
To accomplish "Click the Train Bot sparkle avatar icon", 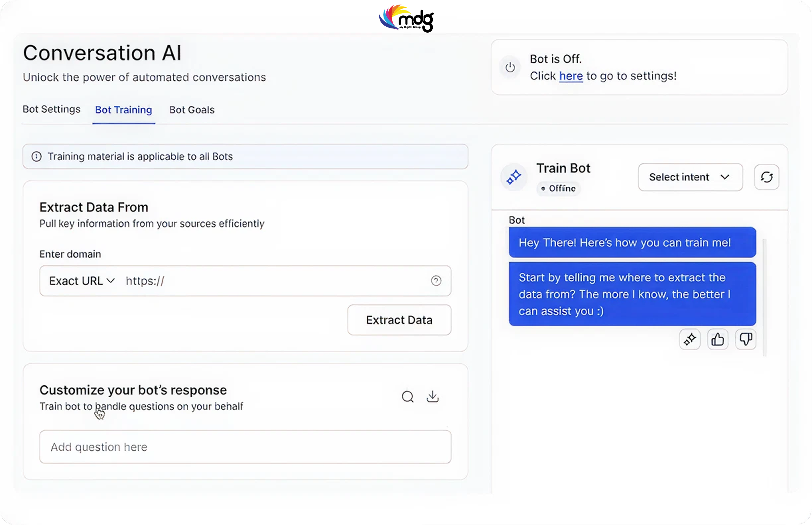I will click(513, 177).
